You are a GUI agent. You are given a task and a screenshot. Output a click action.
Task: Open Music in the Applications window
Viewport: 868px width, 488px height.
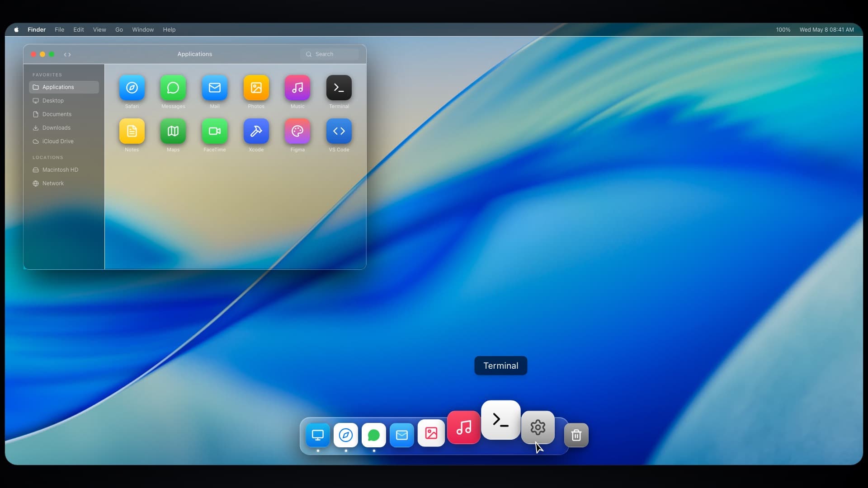(297, 88)
